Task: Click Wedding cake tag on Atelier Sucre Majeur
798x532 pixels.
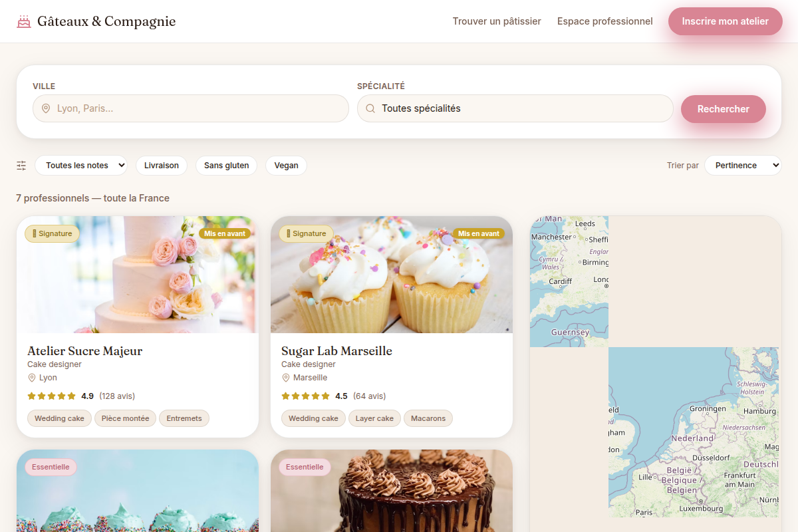Action: click(59, 418)
